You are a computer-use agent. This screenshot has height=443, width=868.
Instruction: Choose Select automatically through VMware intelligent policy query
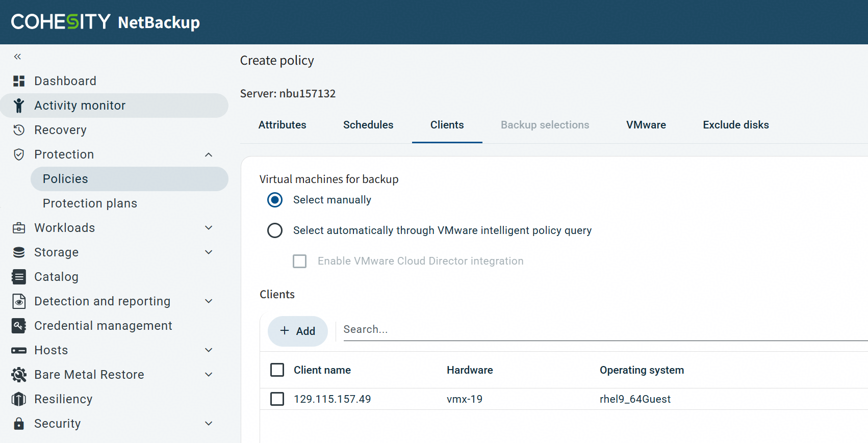point(275,230)
